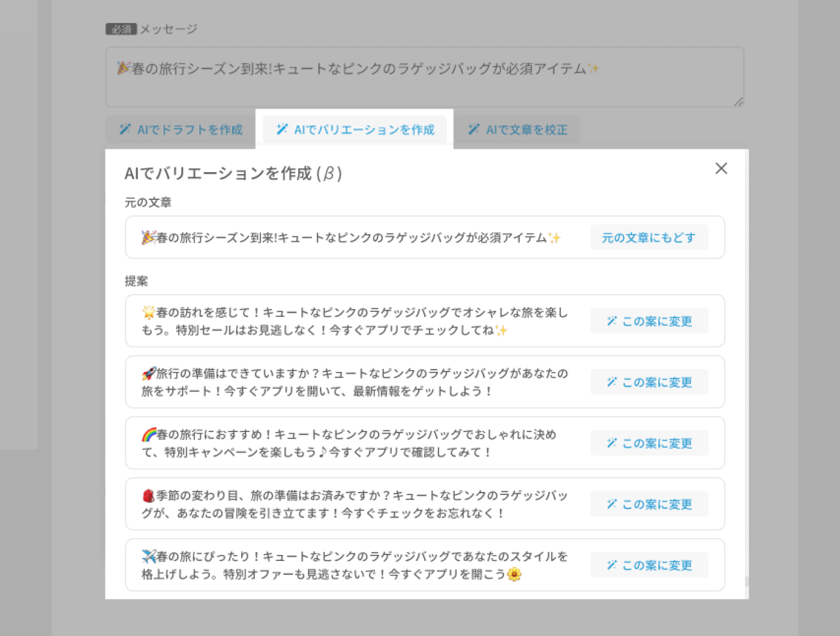
Task: Select the original text card labeled '元の文章'
Action: point(348,238)
